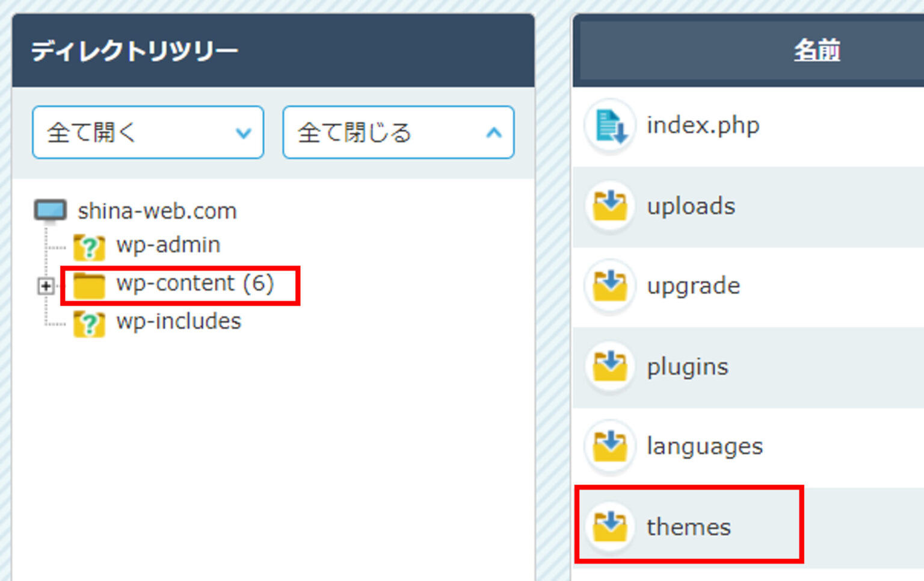
Task: Select the index.php file row
Action: pos(703,125)
